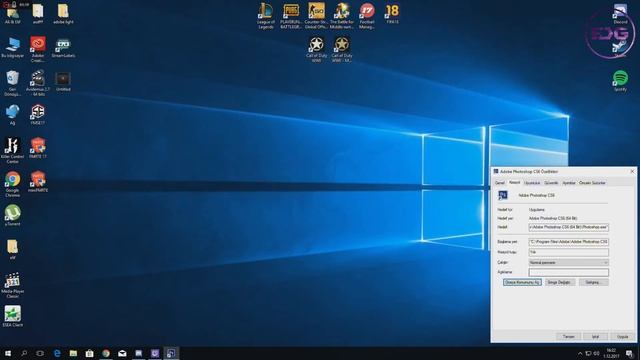This screenshot has height=360, width=640.
Task: Select the FMRTE 17 desktop icon
Action: tap(38, 148)
